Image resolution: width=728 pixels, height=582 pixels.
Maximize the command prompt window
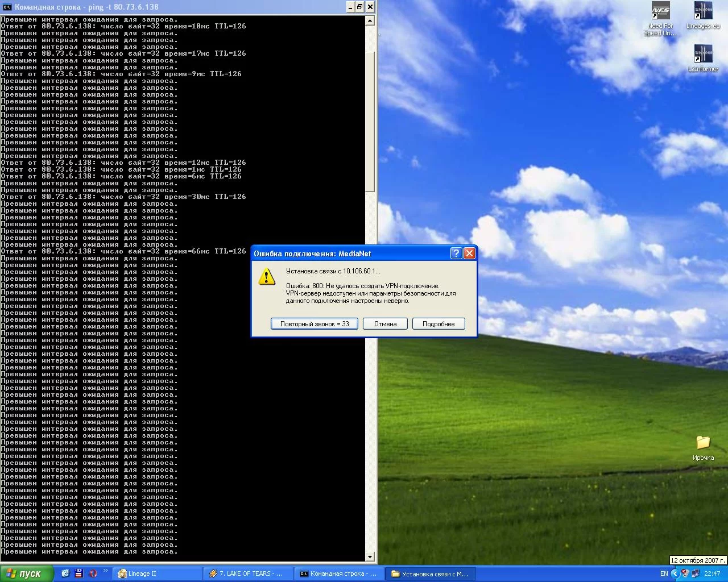click(x=360, y=7)
